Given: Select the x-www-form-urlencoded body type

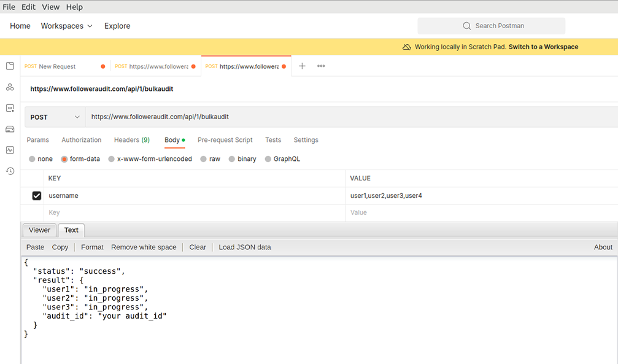Looking at the screenshot, I should (x=112, y=159).
